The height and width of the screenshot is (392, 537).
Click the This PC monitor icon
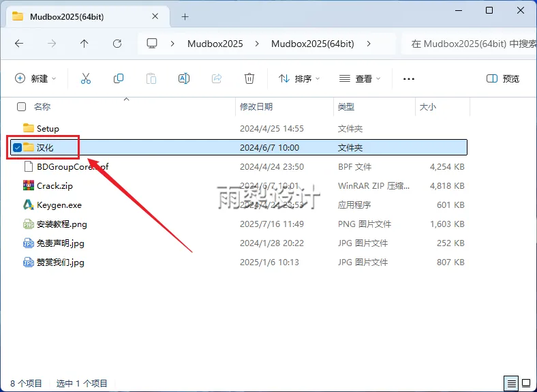pos(152,43)
